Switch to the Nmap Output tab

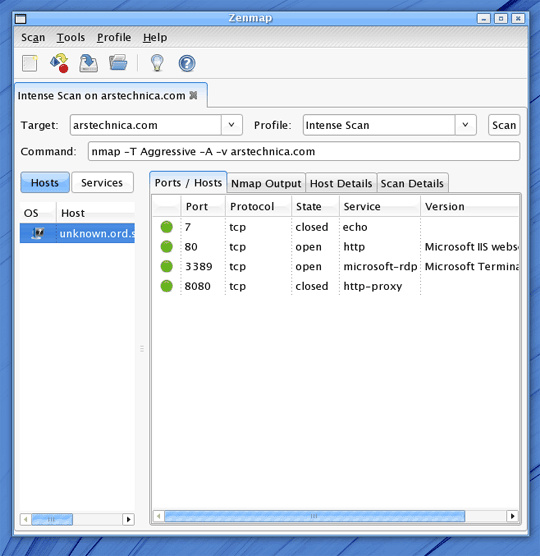tap(266, 183)
